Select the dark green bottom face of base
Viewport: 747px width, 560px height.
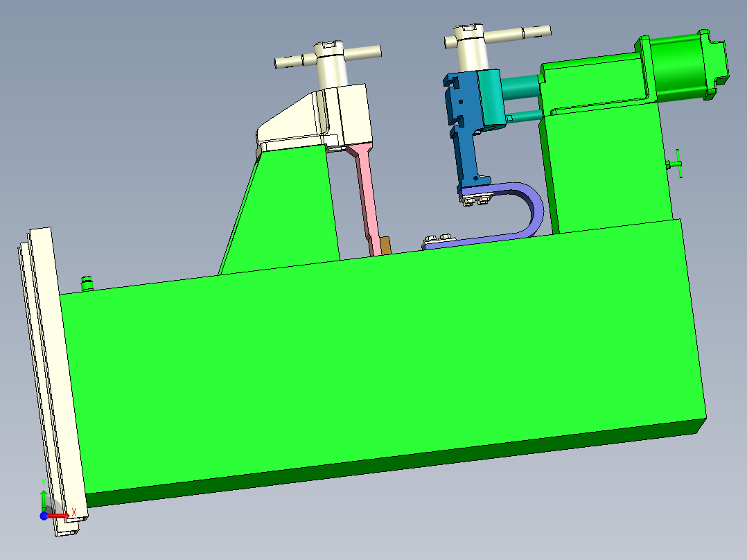coord(396,462)
